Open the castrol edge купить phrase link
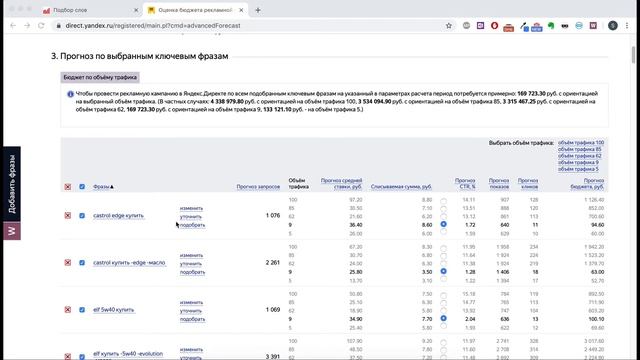The height and width of the screenshot is (360, 640). tap(118, 216)
